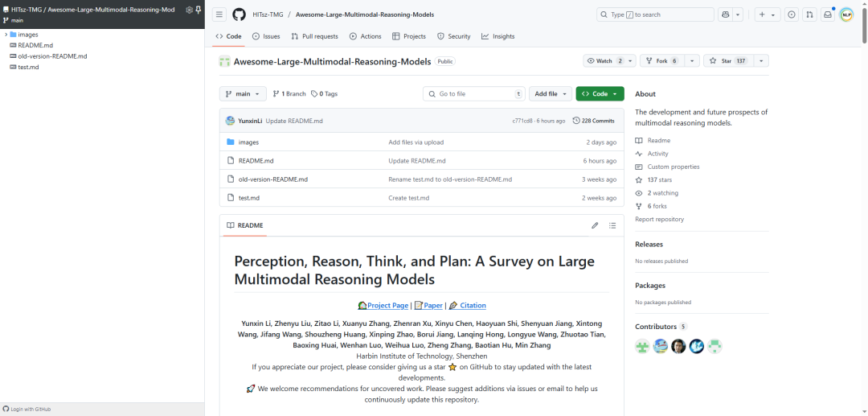The width and height of the screenshot is (868, 416).
Task: Open the third contributor avatar photo
Action: pos(678,347)
